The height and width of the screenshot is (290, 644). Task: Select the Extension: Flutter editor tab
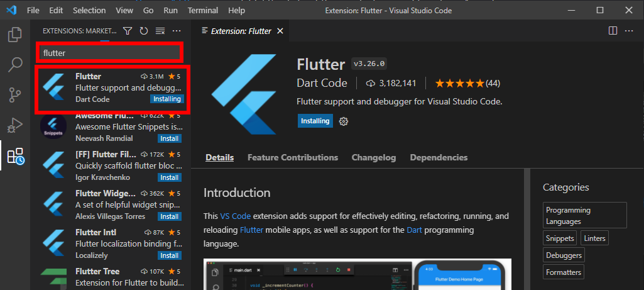coord(240,31)
